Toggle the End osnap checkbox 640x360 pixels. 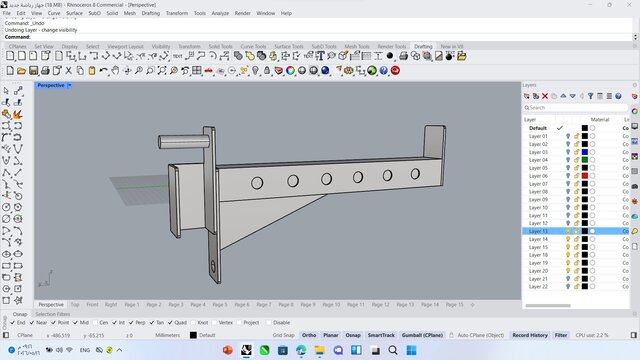coord(12,322)
